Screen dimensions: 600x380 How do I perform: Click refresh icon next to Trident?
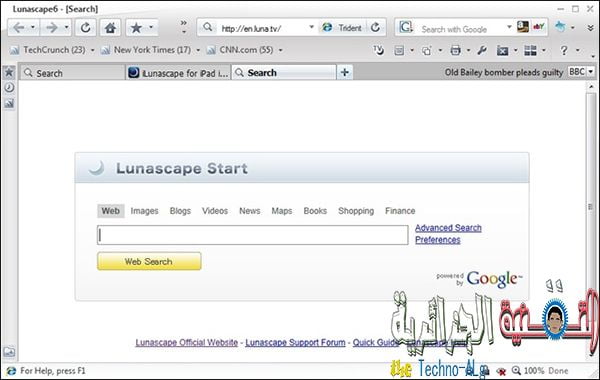[375, 27]
